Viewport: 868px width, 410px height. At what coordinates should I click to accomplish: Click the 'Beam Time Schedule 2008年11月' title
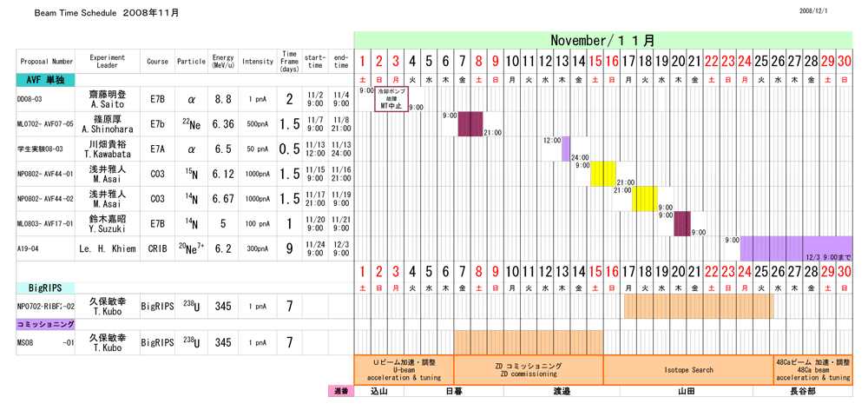(x=106, y=12)
